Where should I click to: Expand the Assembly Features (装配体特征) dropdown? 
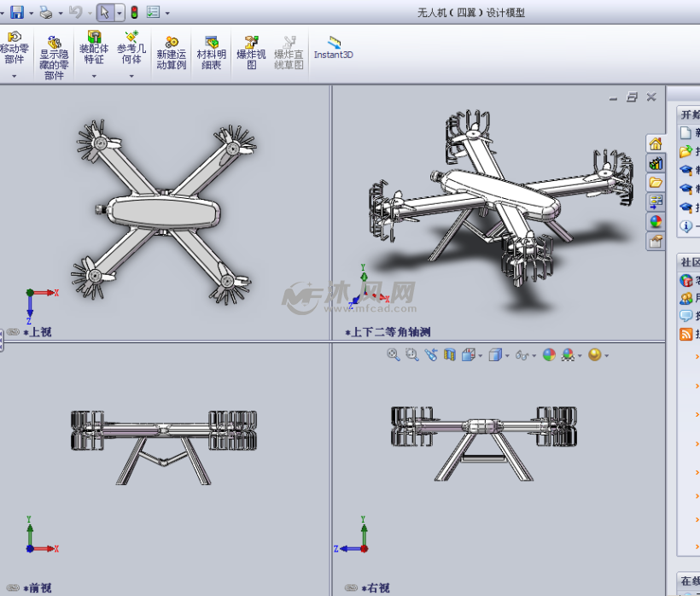93,76
